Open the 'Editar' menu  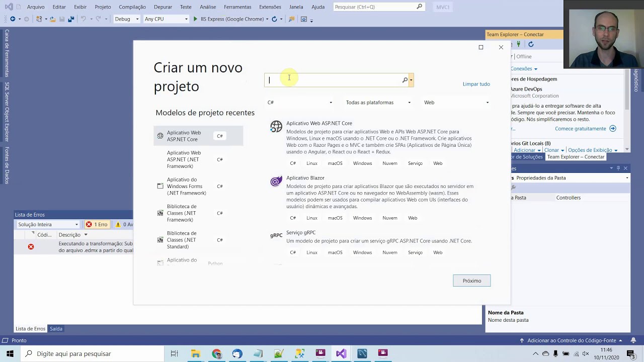pos(59,7)
